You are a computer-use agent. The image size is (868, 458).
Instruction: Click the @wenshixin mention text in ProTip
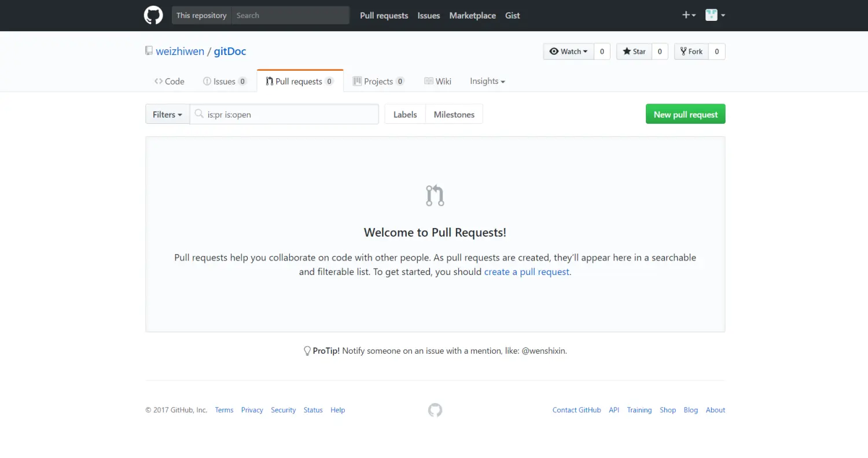pyautogui.click(x=544, y=351)
